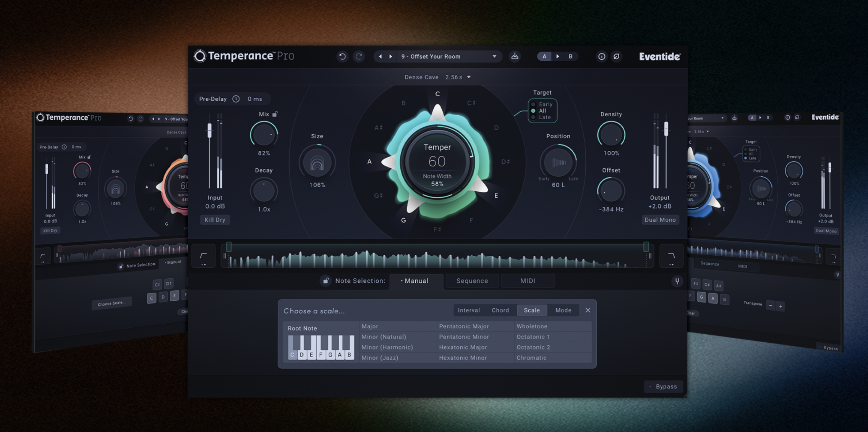Go to next preset arrow
Viewport: 868px width, 432px height.
[390, 56]
